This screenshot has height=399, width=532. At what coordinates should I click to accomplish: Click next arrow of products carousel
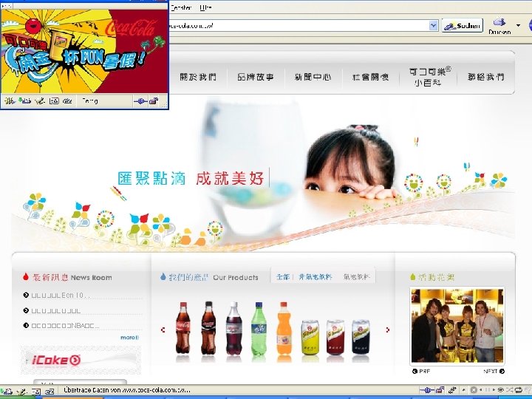tap(387, 330)
